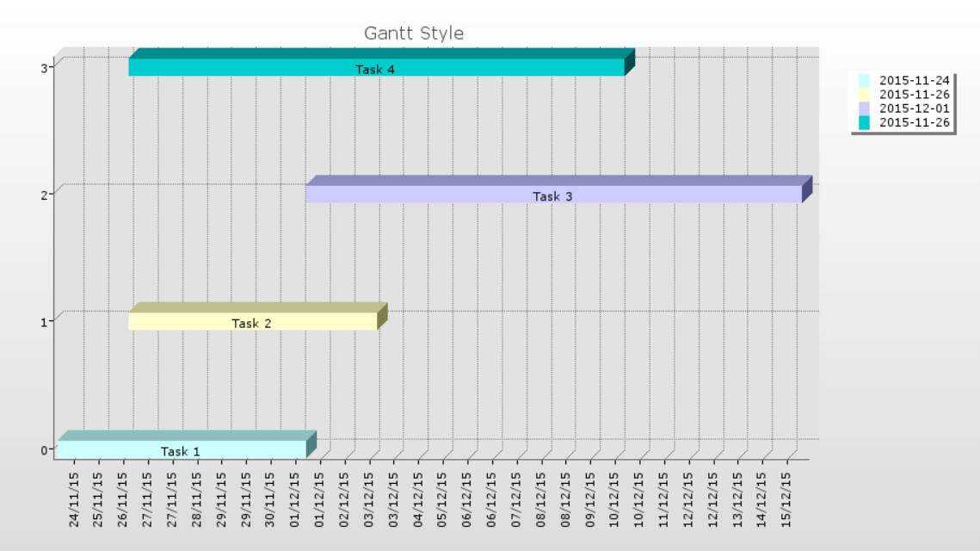Click the lavender legend swatch for 2015-12-01
The height and width of the screenshot is (551, 980).
pos(864,108)
